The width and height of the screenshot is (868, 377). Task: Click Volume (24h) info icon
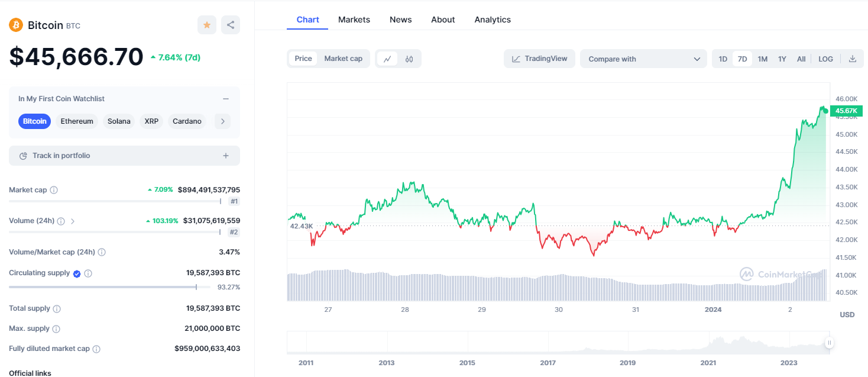[x=61, y=221]
